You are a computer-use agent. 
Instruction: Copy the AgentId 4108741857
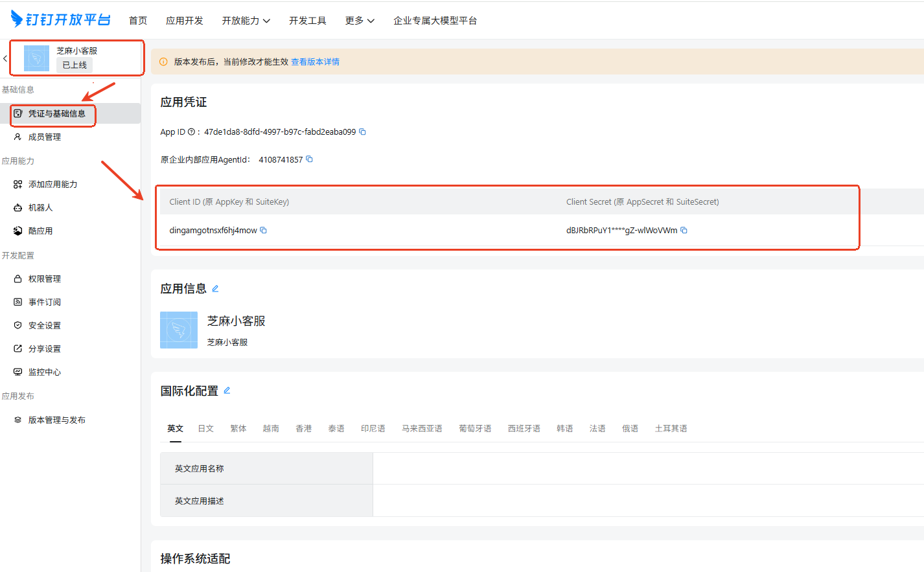pos(310,159)
